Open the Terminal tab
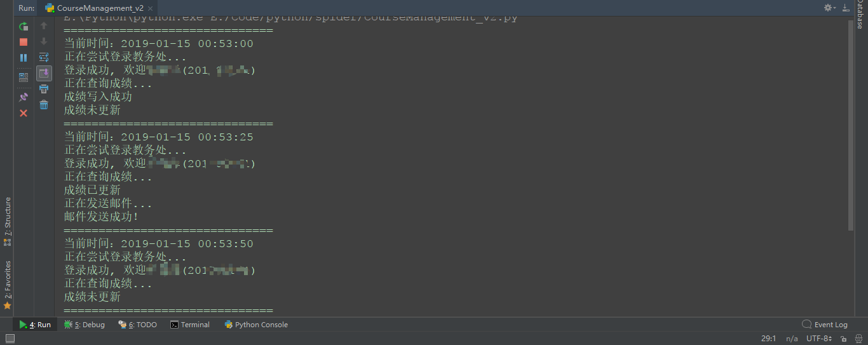 pos(190,325)
